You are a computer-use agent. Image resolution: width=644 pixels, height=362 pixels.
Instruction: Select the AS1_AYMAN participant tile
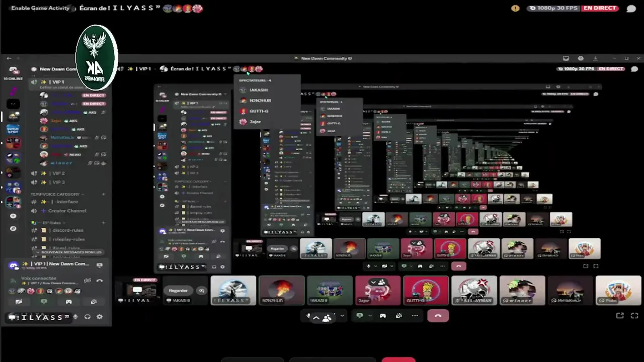click(474, 291)
